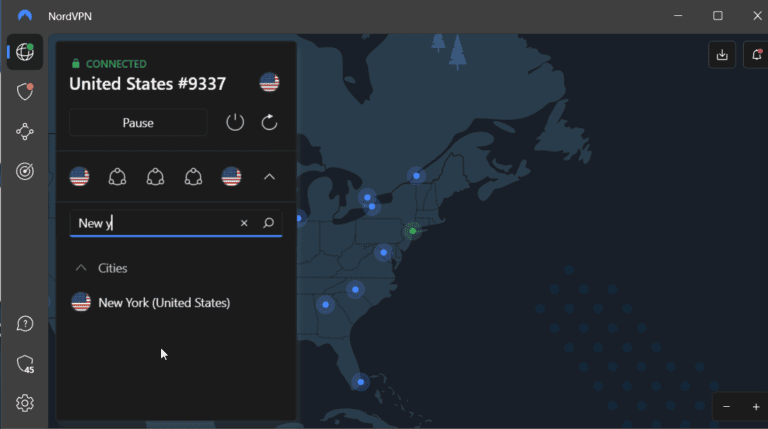Open help chat bubble icon
This screenshot has height=429, width=768.
point(24,324)
